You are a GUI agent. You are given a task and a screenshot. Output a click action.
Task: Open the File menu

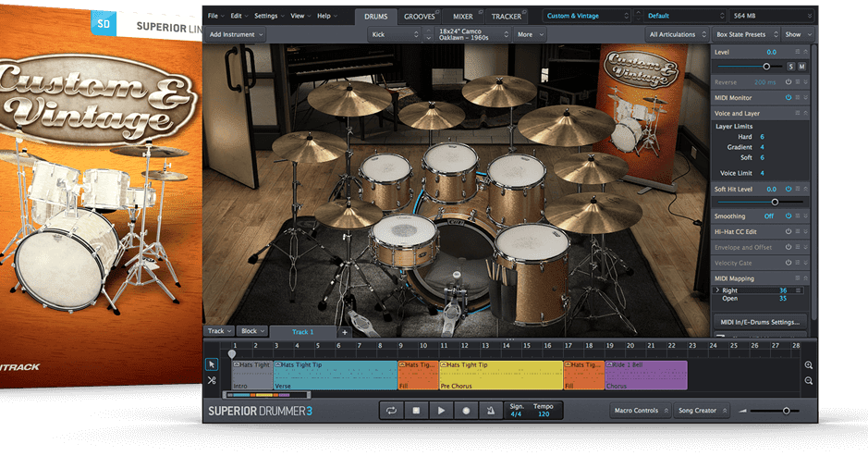click(215, 16)
